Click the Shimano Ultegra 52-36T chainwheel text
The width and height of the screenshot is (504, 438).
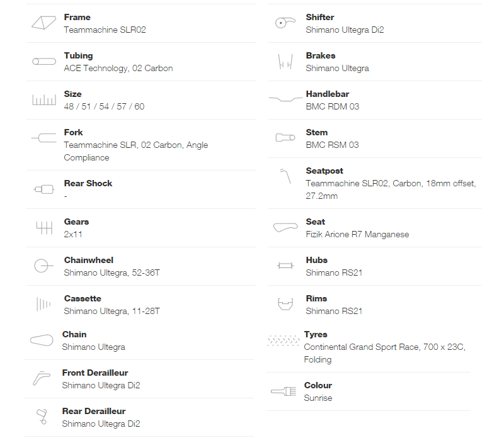point(112,273)
